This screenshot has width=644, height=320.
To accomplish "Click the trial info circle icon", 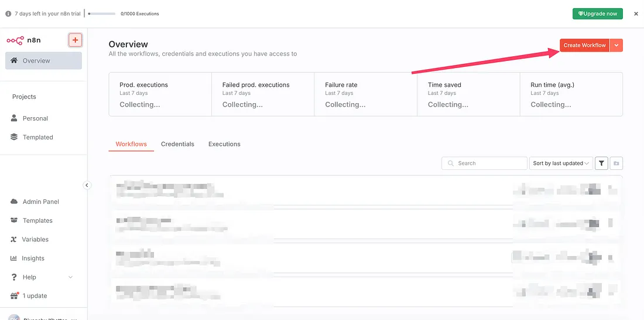I will 8,13.
